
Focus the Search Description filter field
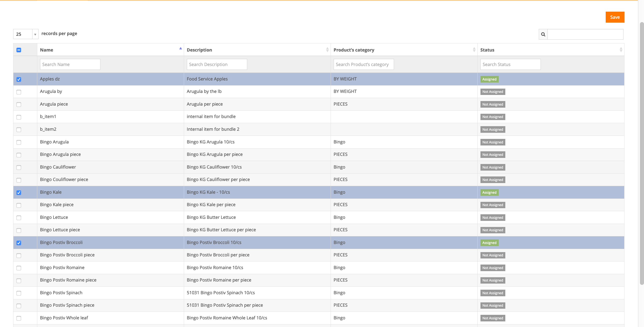(x=217, y=64)
